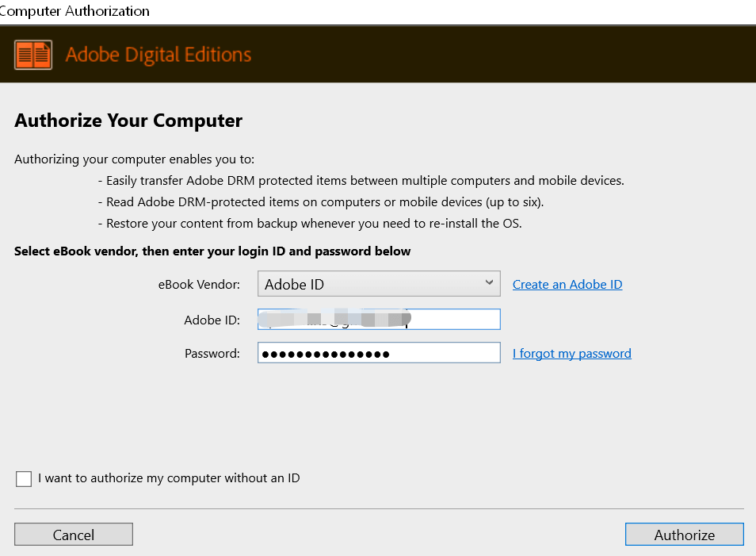This screenshot has width=756, height=556.
Task: Expand the eBook Vendor dropdown arrow
Action: click(x=489, y=282)
